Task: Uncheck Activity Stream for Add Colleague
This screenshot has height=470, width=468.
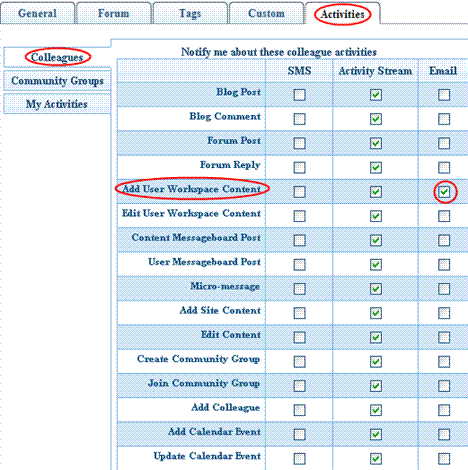Action: tap(376, 410)
